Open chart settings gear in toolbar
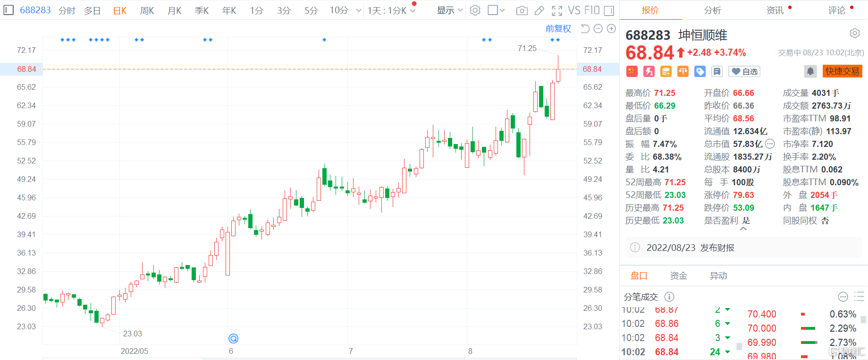868x360 pixels. pyautogui.click(x=475, y=10)
